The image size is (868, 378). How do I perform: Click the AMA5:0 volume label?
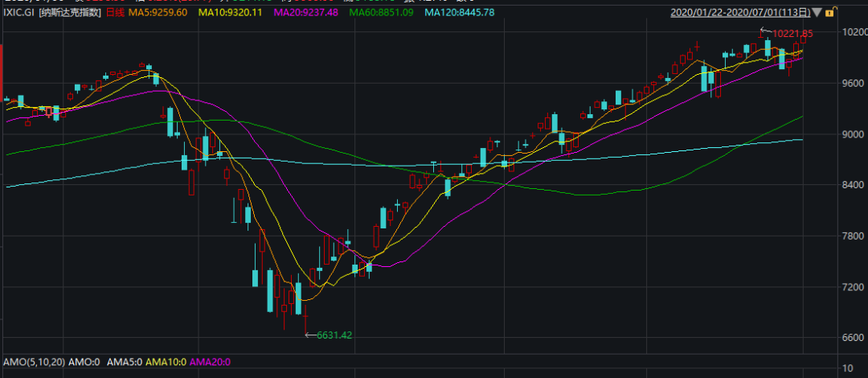[123, 363]
